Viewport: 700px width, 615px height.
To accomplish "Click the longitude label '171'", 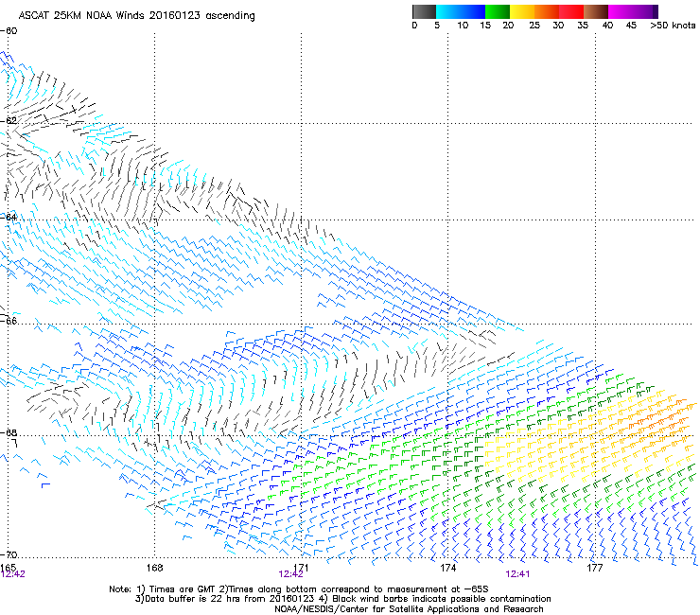I will coord(302,568).
